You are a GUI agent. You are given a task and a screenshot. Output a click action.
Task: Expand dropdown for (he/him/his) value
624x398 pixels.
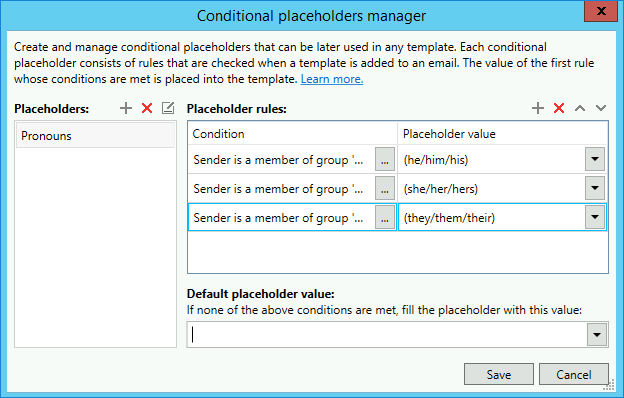click(x=595, y=159)
